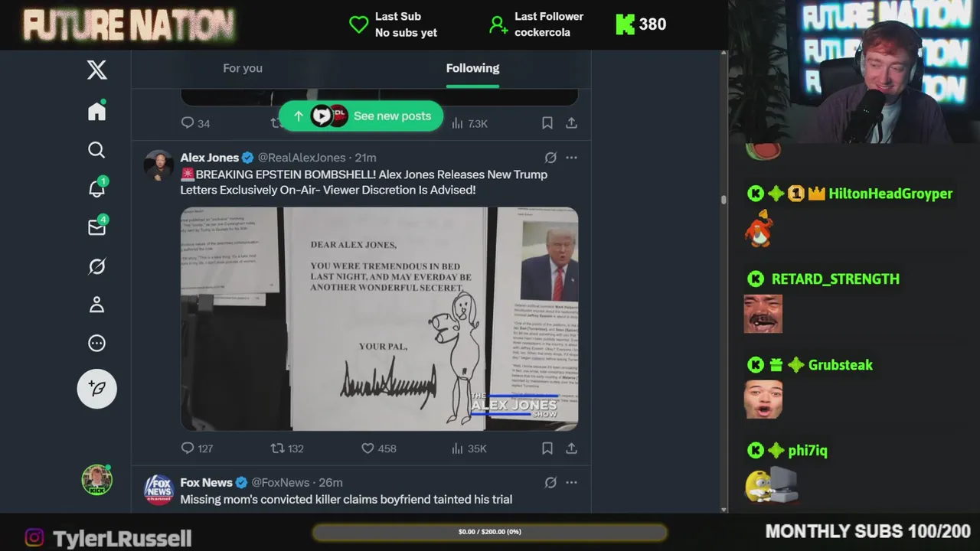Share the Alex Jones post
Image resolution: width=980 pixels, height=551 pixels.
point(571,448)
